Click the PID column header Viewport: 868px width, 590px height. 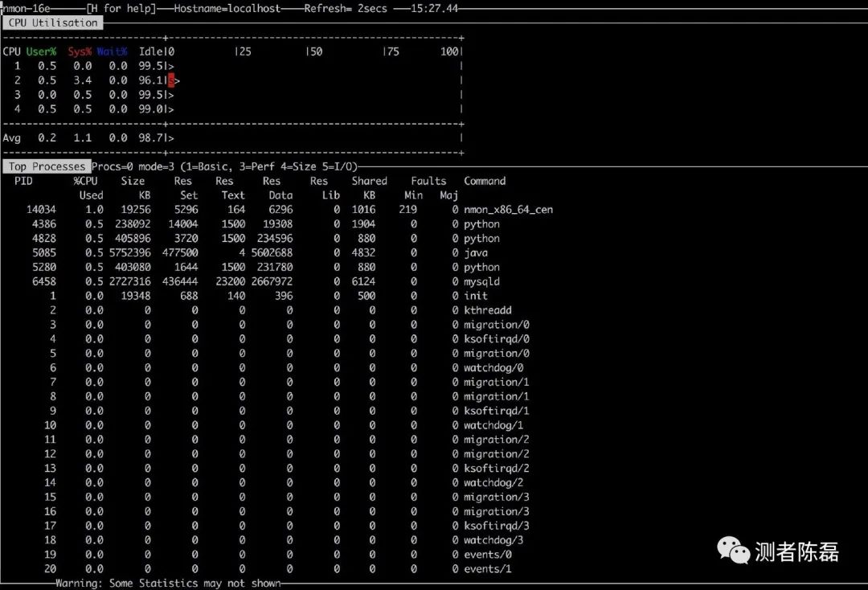[23, 181]
